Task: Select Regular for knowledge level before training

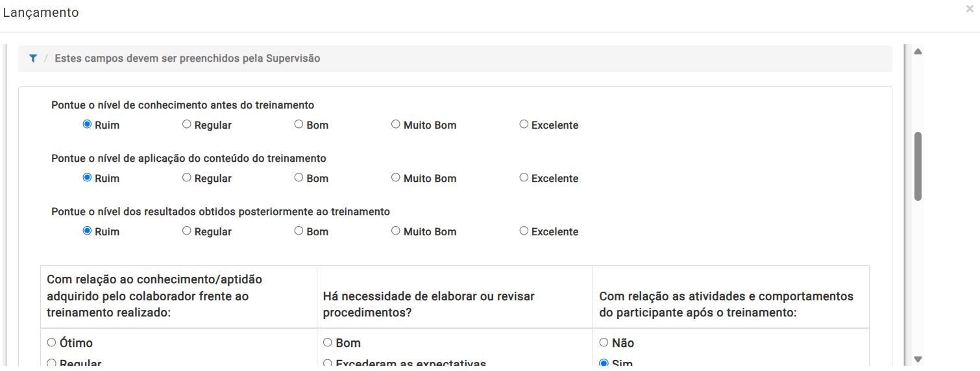Action: 187,124
